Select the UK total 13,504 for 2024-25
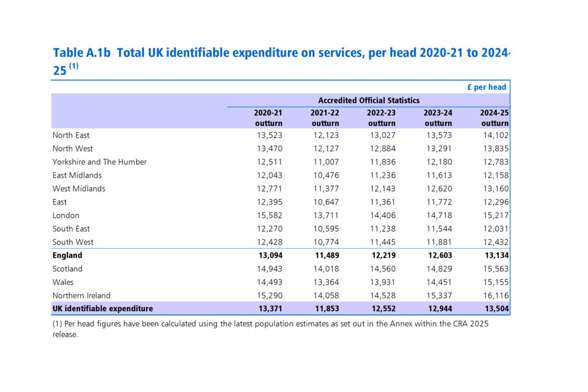Image resolution: width=588 pixels, height=392 pixels. [x=495, y=309]
